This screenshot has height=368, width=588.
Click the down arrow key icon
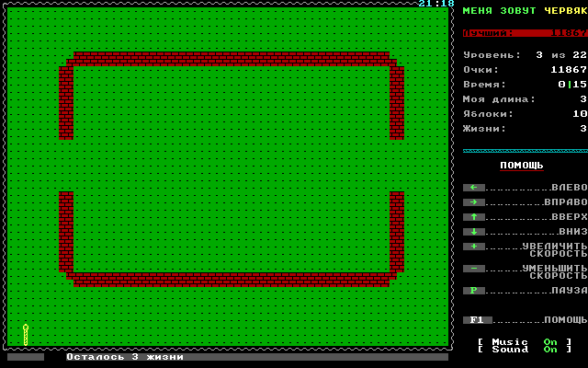474,232
